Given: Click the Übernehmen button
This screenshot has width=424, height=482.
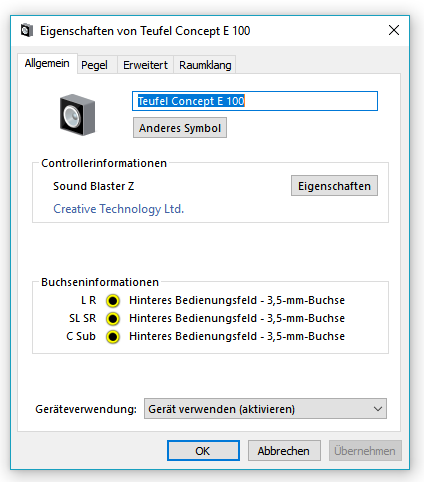Looking at the screenshot, I should pyautogui.click(x=365, y=451).
